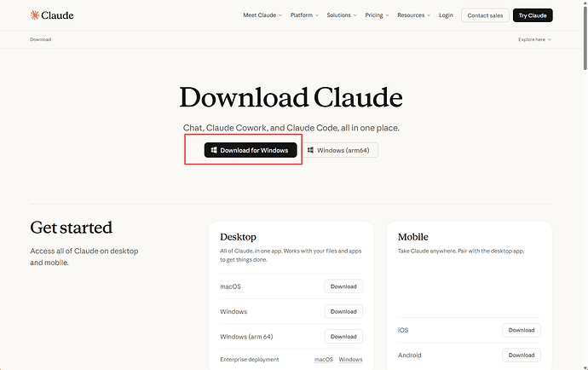Download the macOS desktop app
This screenshot has height=370, width=588.
[343, 286]
